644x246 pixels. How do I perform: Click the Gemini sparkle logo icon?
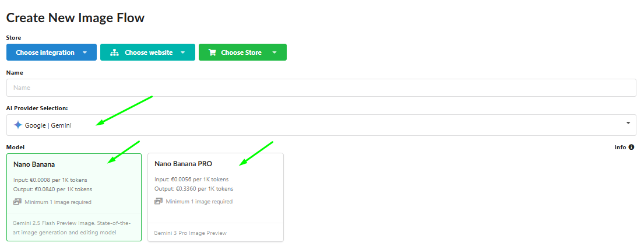pos(17,125)
